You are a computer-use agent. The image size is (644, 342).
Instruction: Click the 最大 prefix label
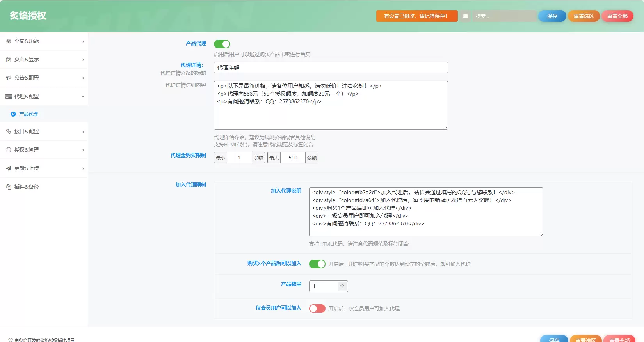[x=274, y=158]
